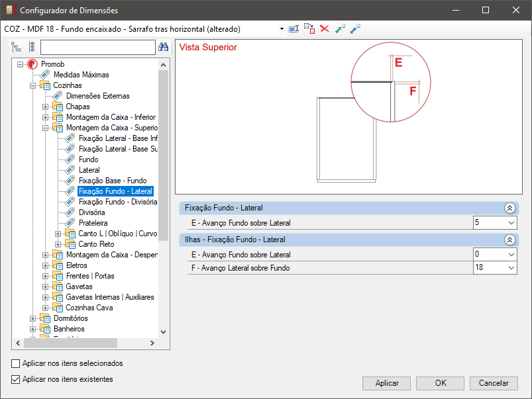
Task: Click the folder icon beside Canto Reto
Action: tap(70, 244)
